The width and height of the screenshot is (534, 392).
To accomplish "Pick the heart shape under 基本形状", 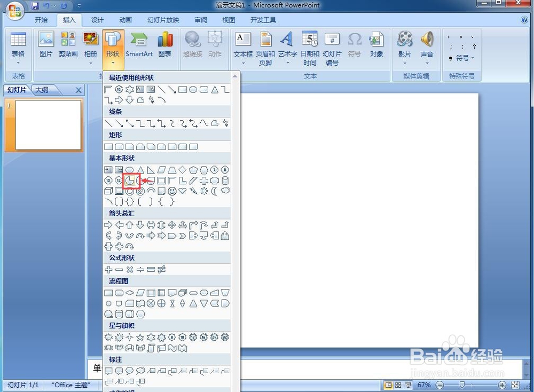I will pos(182,191).
